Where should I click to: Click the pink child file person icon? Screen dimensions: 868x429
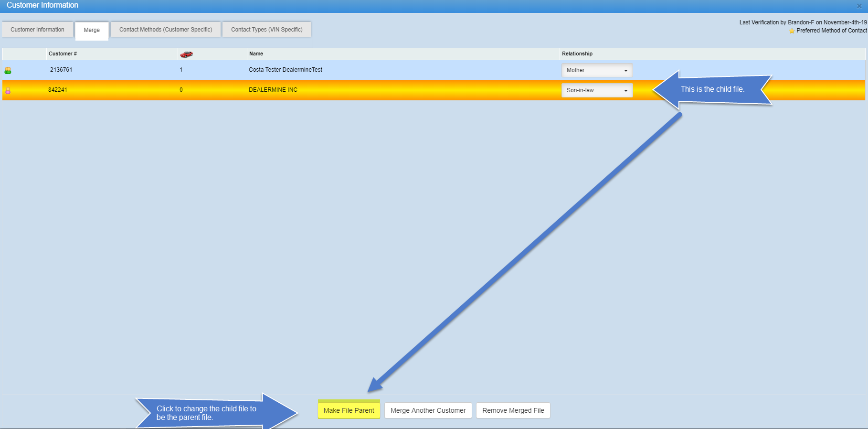pos(8,90)
